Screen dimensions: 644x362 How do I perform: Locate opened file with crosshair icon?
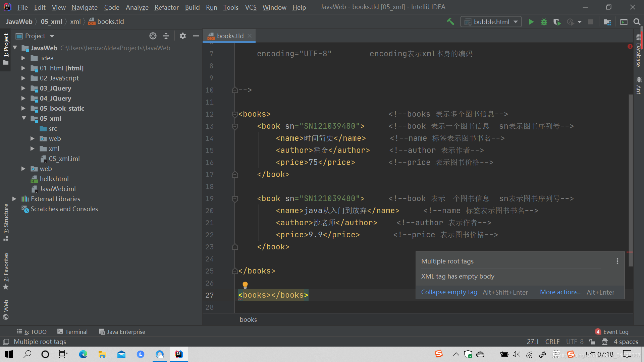click(x=153, y=36)
